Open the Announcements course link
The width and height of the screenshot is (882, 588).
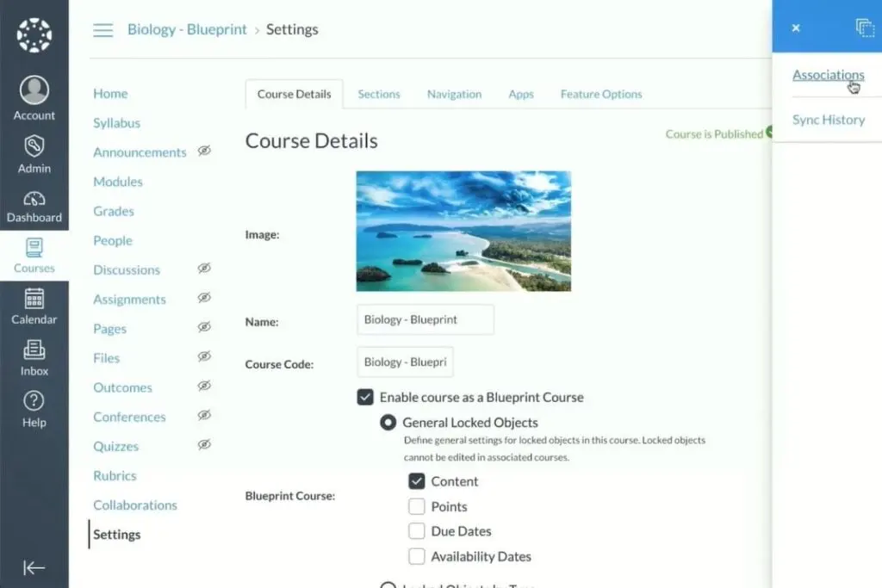coord(140,152)
